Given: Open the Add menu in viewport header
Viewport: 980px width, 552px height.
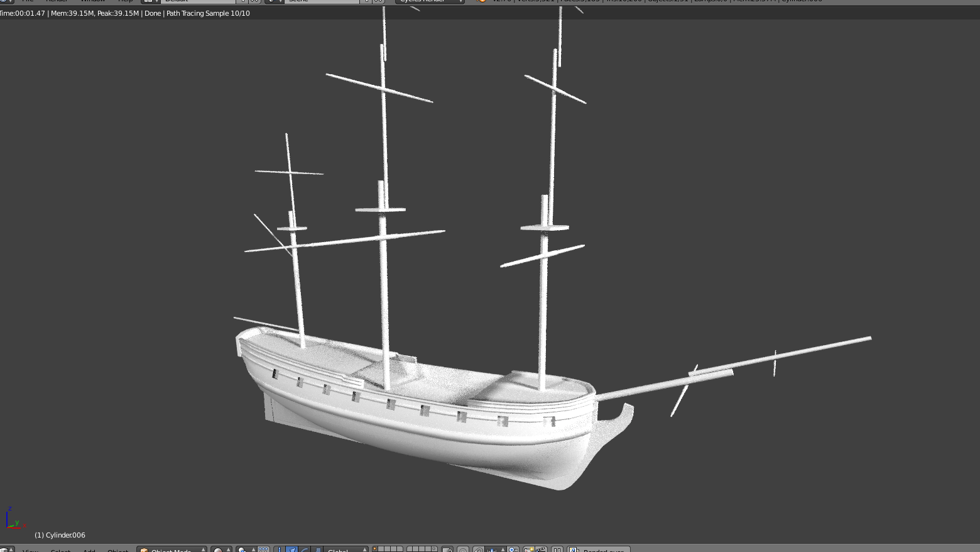Looking at the screenshot, I should [x=89, y=550].
